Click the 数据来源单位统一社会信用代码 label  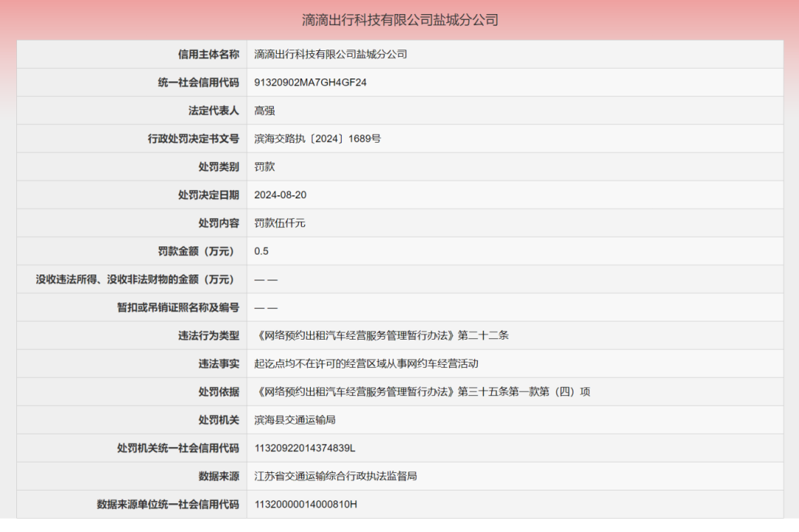[168, 505]
